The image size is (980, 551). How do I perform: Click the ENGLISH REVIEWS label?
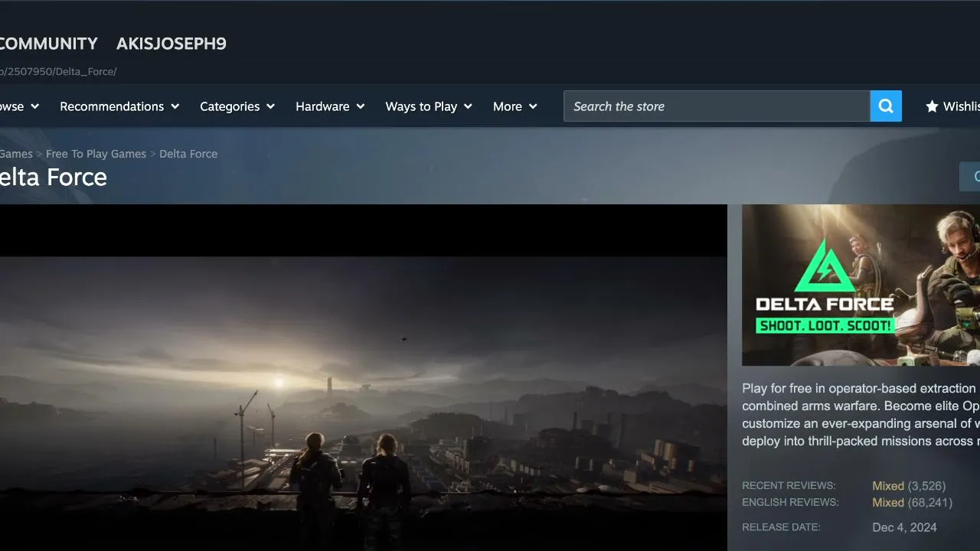point(790,503)
